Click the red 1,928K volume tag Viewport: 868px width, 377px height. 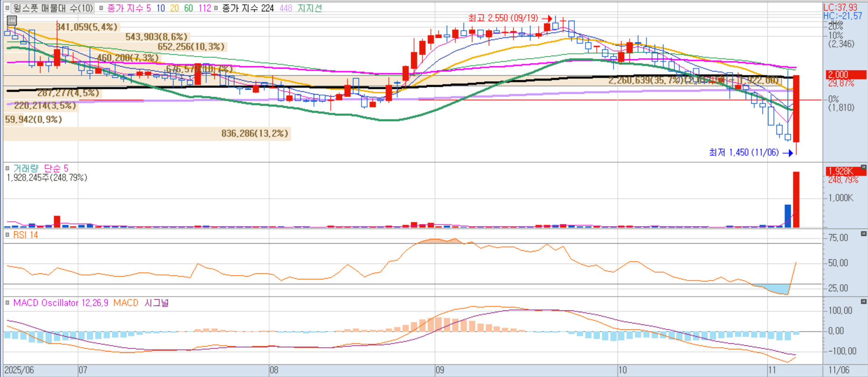[846, 171]
